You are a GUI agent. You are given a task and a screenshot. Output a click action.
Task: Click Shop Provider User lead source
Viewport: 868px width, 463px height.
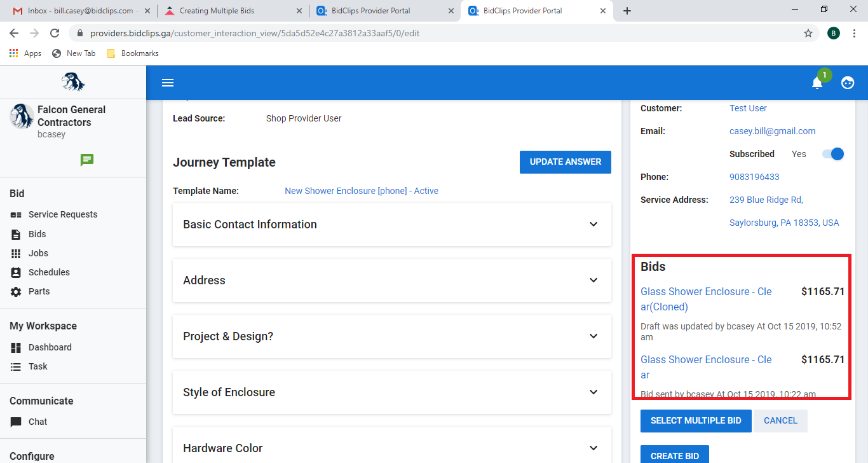[x=304, y=118]
